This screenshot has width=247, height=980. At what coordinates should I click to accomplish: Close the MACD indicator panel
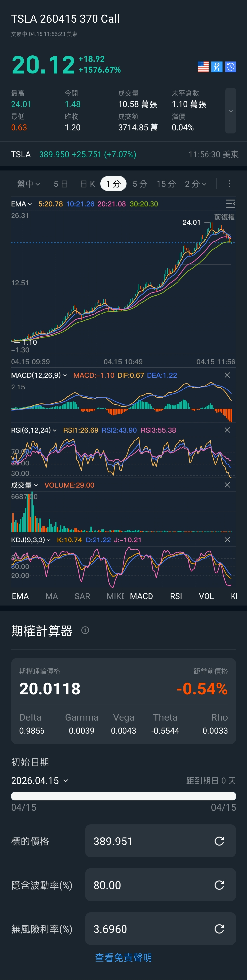227,375
